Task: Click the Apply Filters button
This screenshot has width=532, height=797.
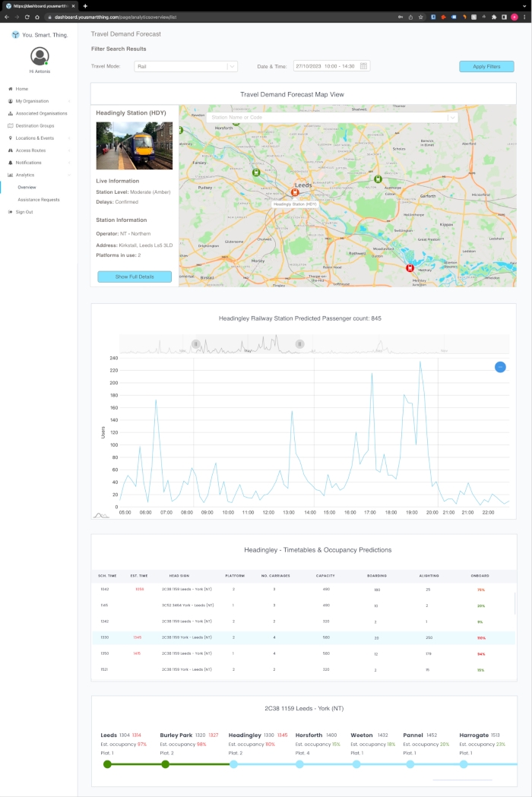Action: pyautogui.click(x=486, y=67)
